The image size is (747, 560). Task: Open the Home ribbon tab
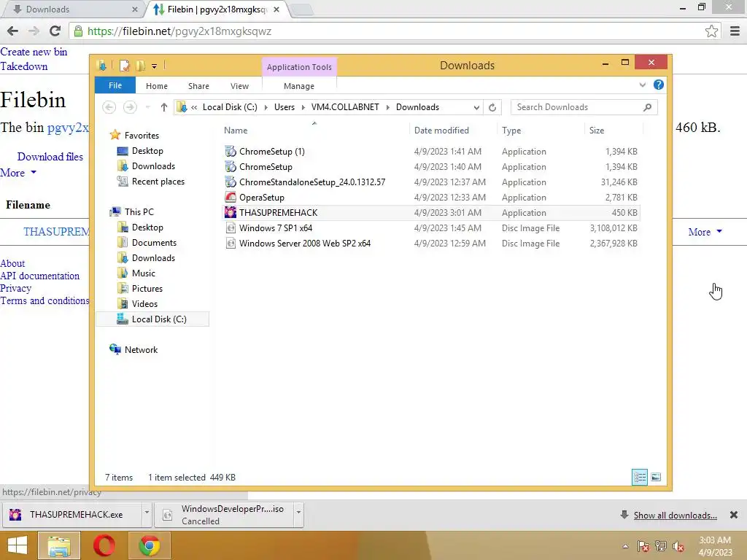tap(157, 86)
